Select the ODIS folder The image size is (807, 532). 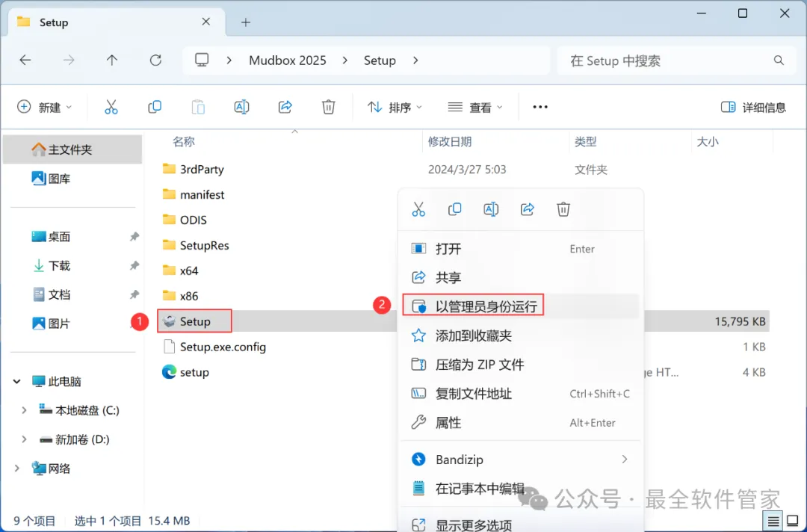click(185, 220)
